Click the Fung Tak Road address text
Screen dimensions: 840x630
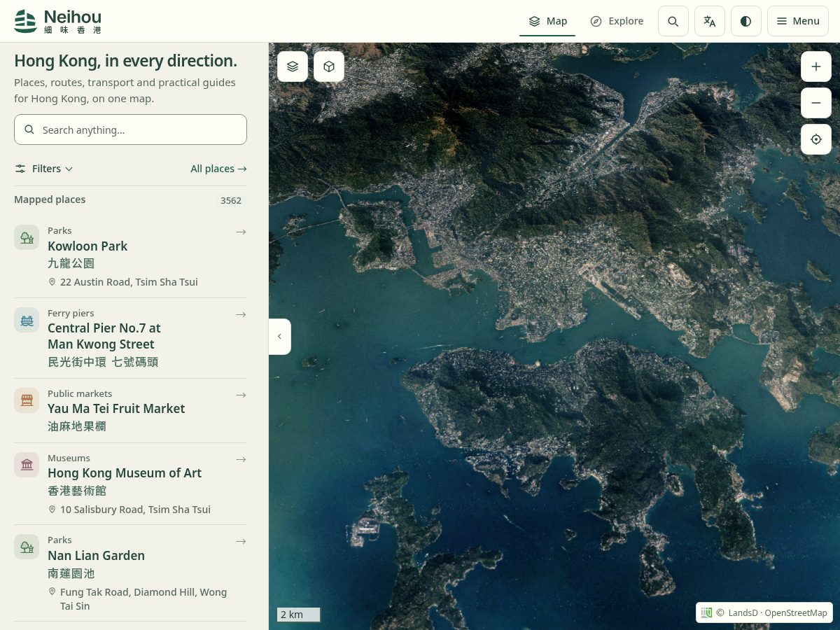143,599
